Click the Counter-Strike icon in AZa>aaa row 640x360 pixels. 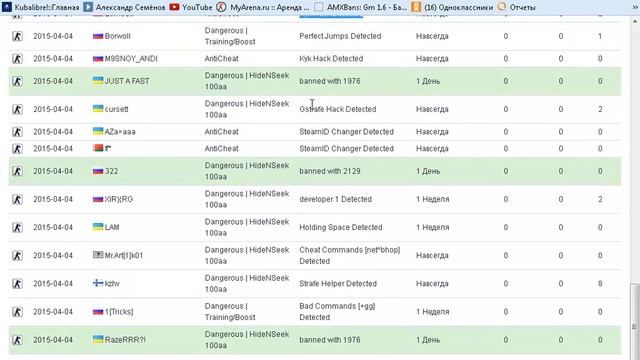(17, 132)
